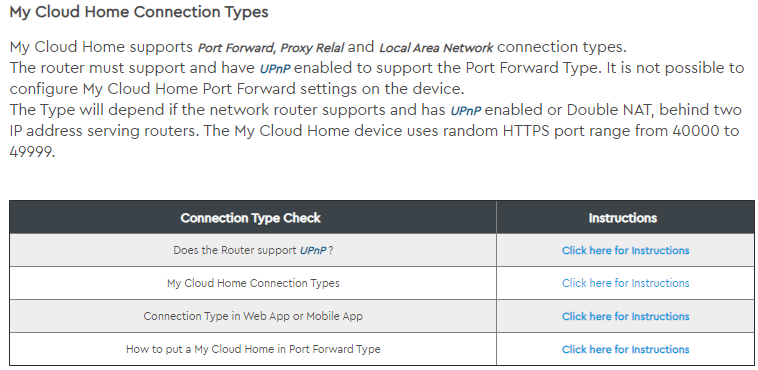
Task: Click the UPnP link in router support sentence
Action: click(275, 69)
